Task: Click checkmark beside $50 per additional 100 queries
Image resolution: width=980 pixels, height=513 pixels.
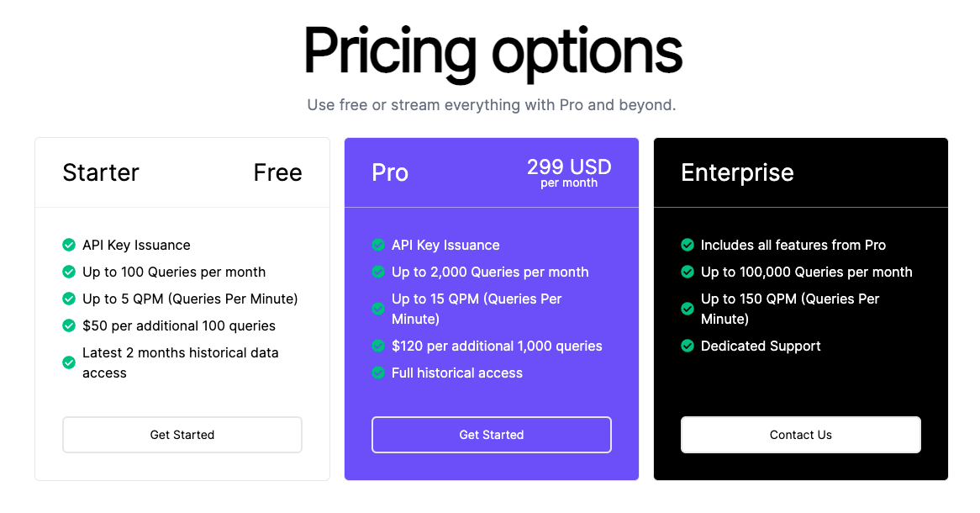Action: click(69, 325)
